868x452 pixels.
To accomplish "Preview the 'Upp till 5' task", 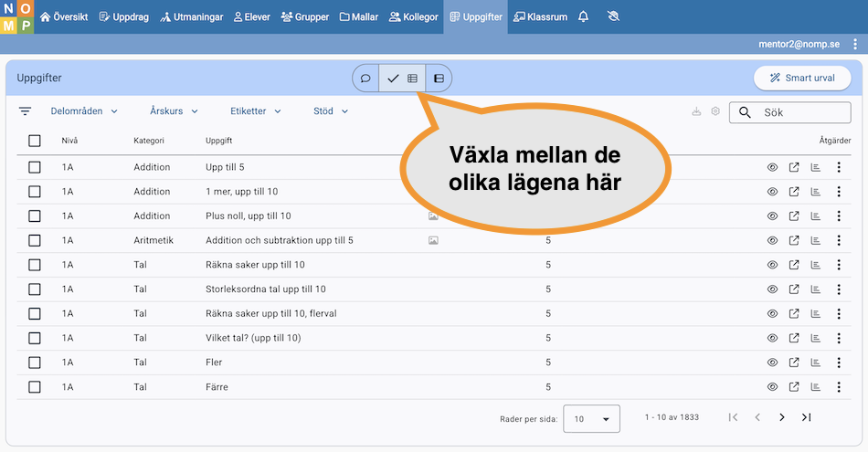I will 772,167.
